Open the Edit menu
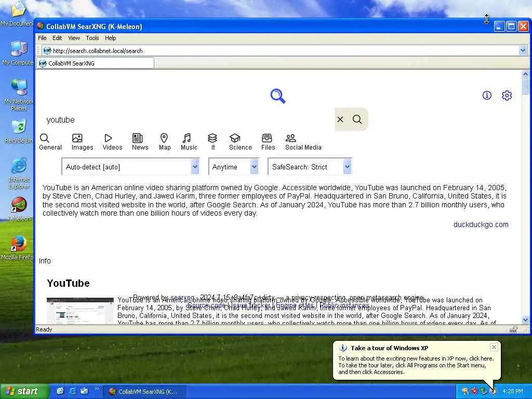 57,38
